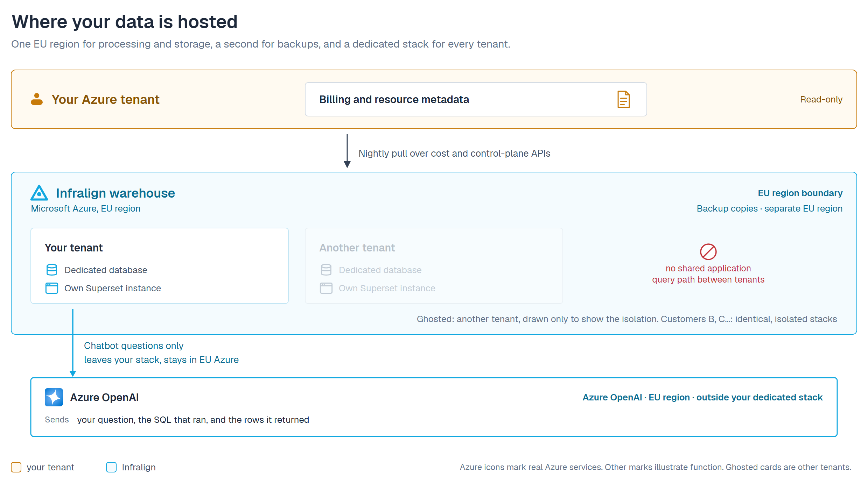
Task: Click ghosted 'Dedicated database' in Another tenant
Action: tap(380, 270)
